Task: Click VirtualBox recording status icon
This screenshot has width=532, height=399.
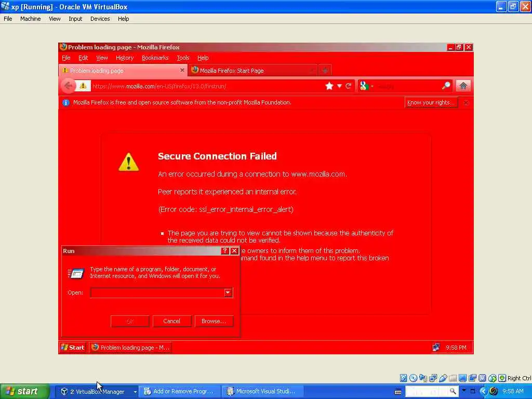Action: 472,378
